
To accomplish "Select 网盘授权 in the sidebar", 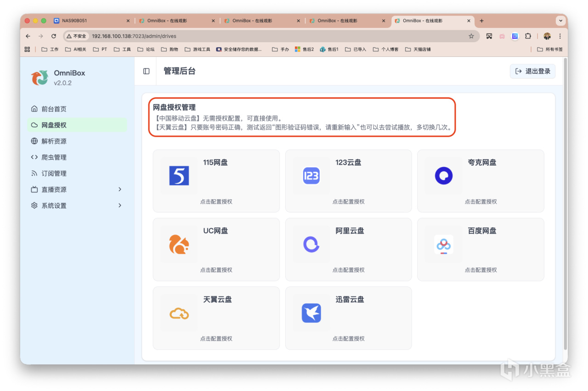I will [77, 125].
